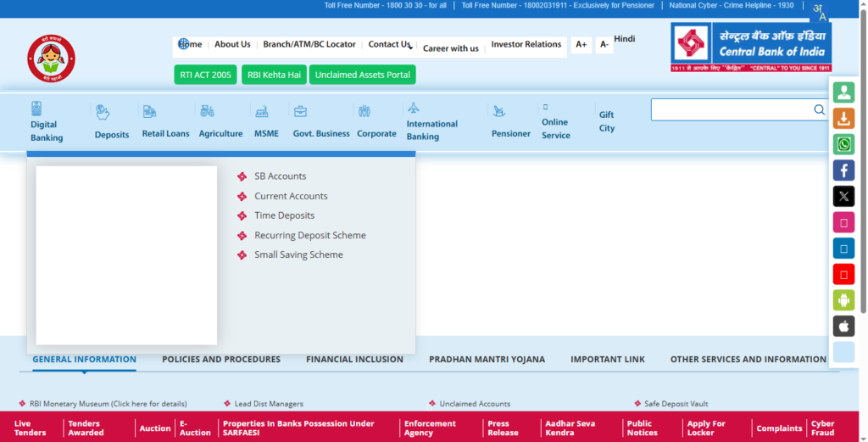Open the green user profile sidebar icon

pyautogui.click(x=843, y=92)
